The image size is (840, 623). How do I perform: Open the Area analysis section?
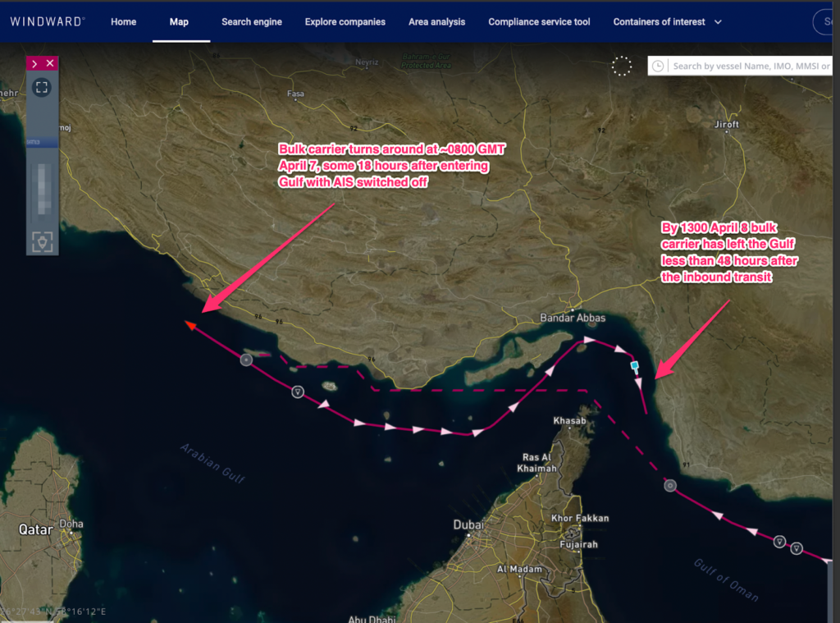tap(436, 22)
